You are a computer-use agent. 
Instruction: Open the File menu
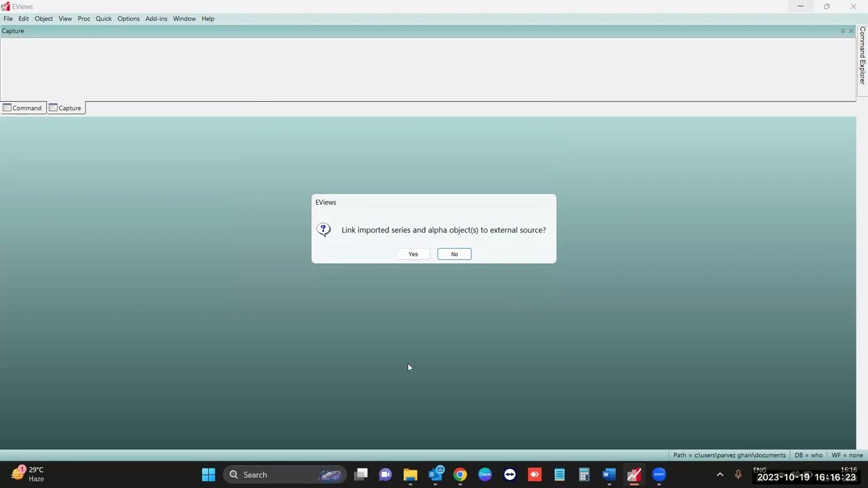[8, 19]
